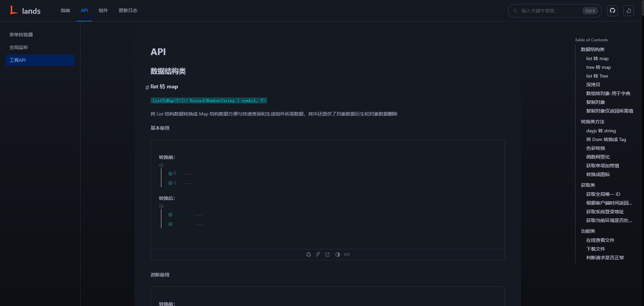The width and height of the screenshot is (644, 306).
Task: Jump to 下载文件 in contents
Action: (x=596, y=249)
